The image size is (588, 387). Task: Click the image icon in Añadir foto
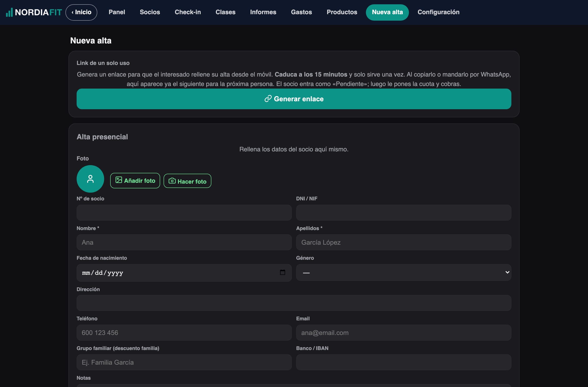point(119,180)
